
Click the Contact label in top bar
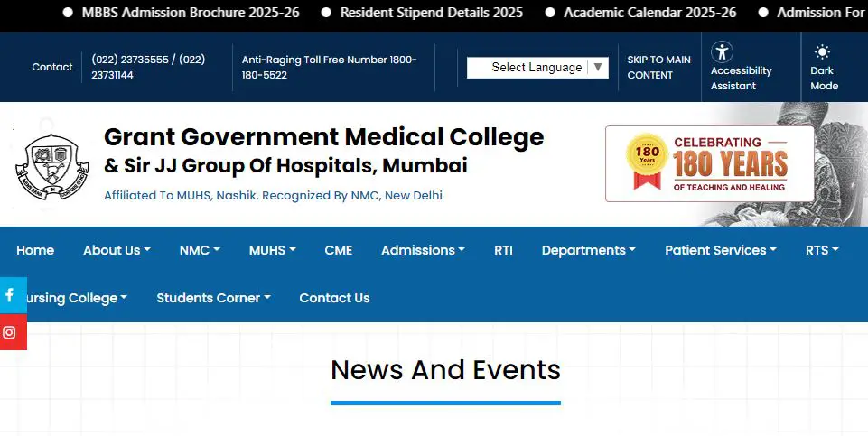point(52,67)
